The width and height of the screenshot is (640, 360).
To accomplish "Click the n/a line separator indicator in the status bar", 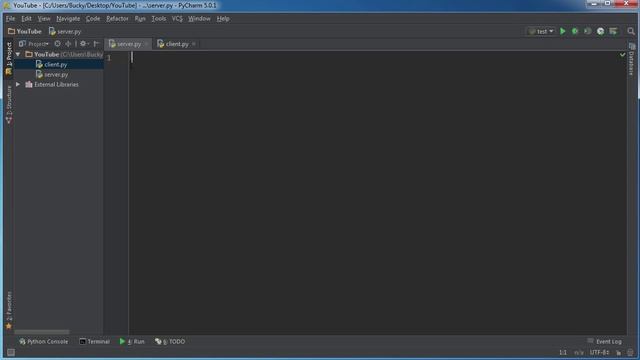I will (579, 352).
